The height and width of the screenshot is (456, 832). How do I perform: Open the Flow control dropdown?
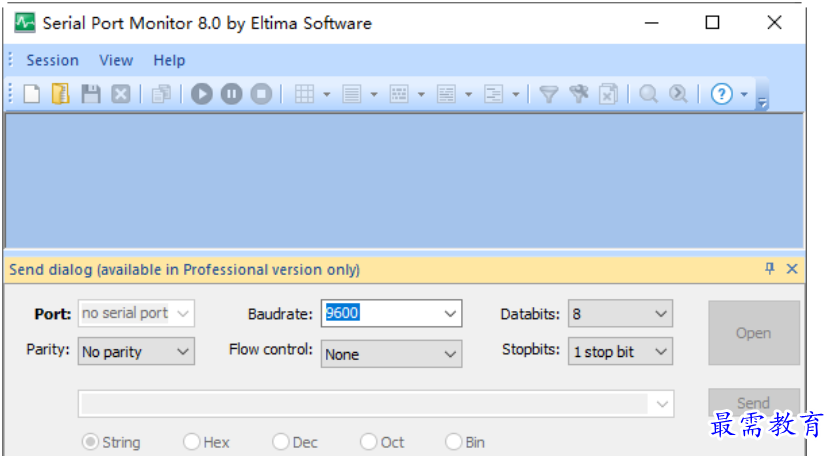point(392,354)
